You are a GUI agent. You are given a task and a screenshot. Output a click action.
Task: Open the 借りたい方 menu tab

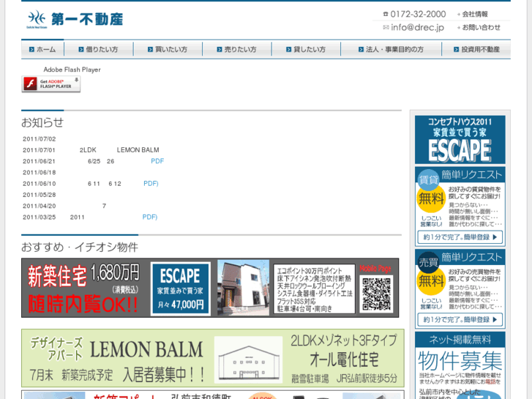click(x=99, y=49)
